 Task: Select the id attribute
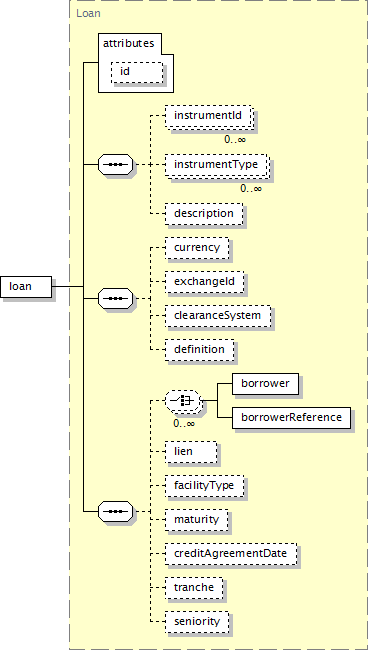coord(137,72)
